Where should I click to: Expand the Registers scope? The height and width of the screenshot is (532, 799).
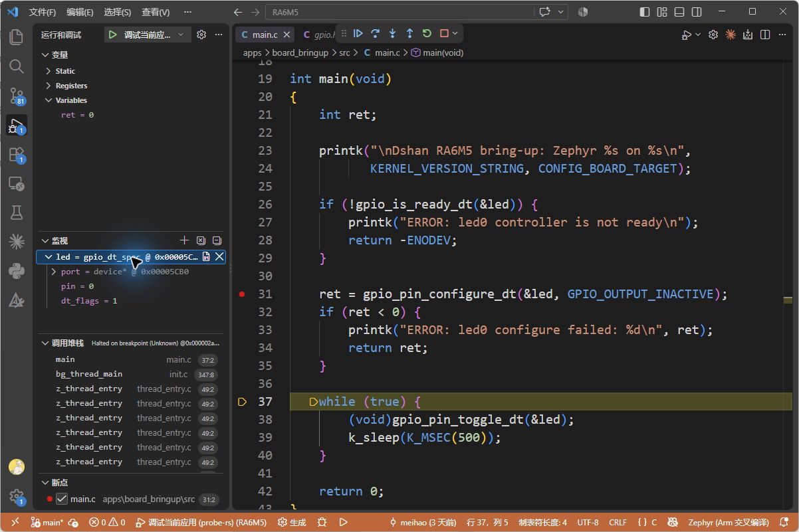point(49,86)
